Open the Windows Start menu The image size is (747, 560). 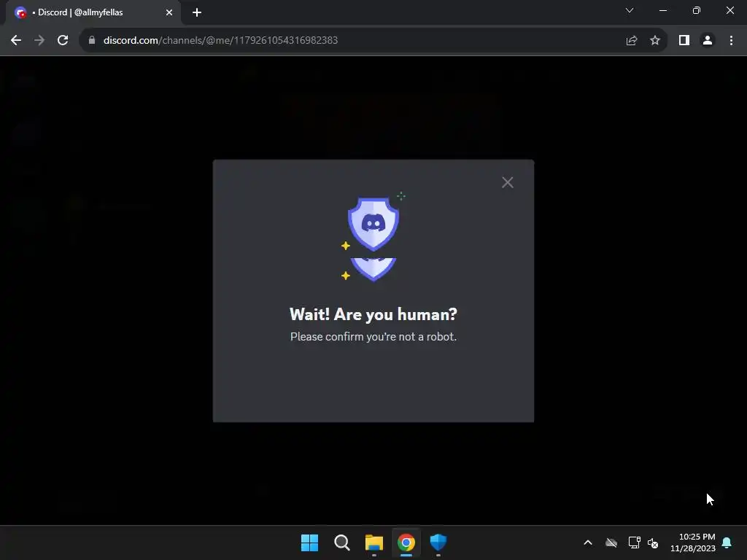(x=309, y=542)
